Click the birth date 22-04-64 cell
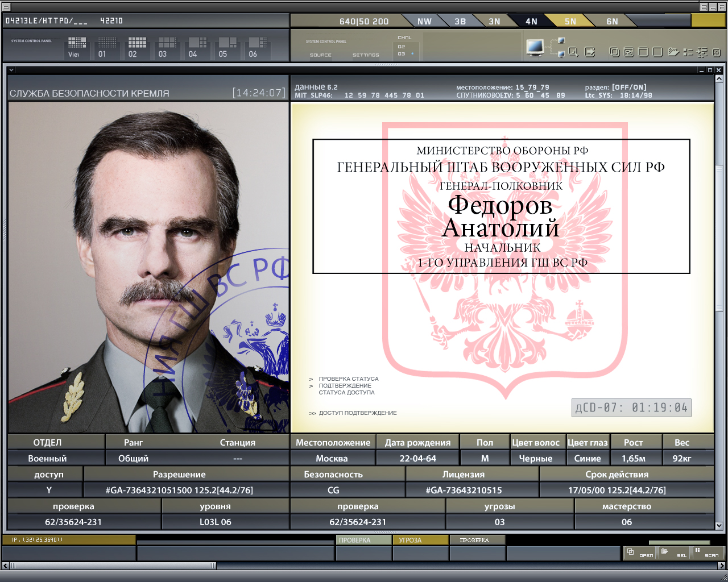Image resolution: width=728 pixels, height=582 pixels. [417, 458]
